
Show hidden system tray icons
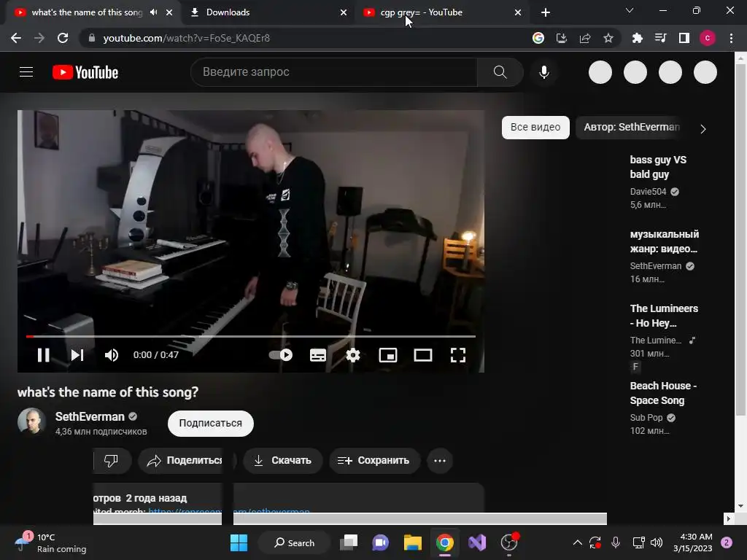coord(578,542)
